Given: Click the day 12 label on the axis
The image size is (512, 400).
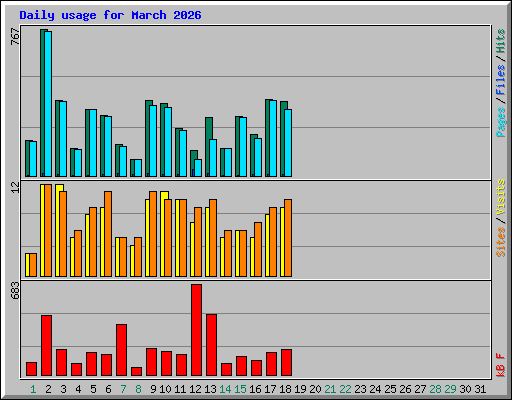Looking at the screenshot, I should pyautogui.click(x=195, y=389).
